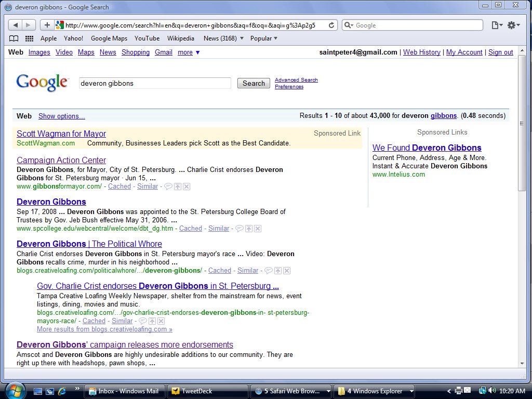Screen dimensions: 532x399
Task: Open the Apple bookmark
Action: click(48, 38)
